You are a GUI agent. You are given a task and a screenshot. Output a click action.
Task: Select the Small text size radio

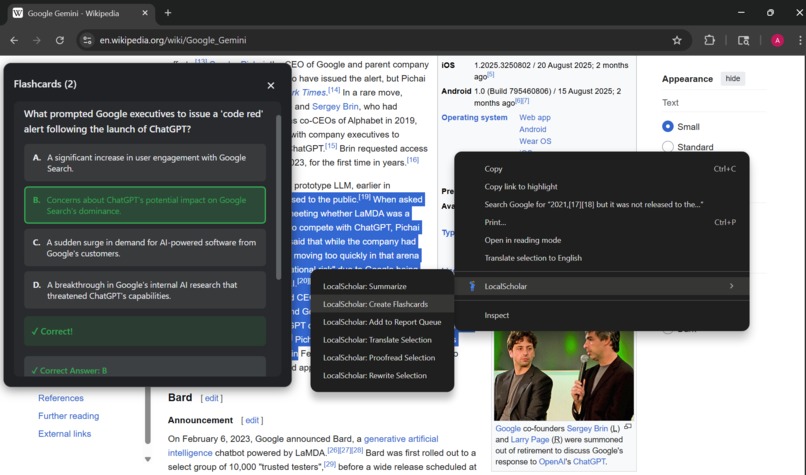(x=668, y=126)
